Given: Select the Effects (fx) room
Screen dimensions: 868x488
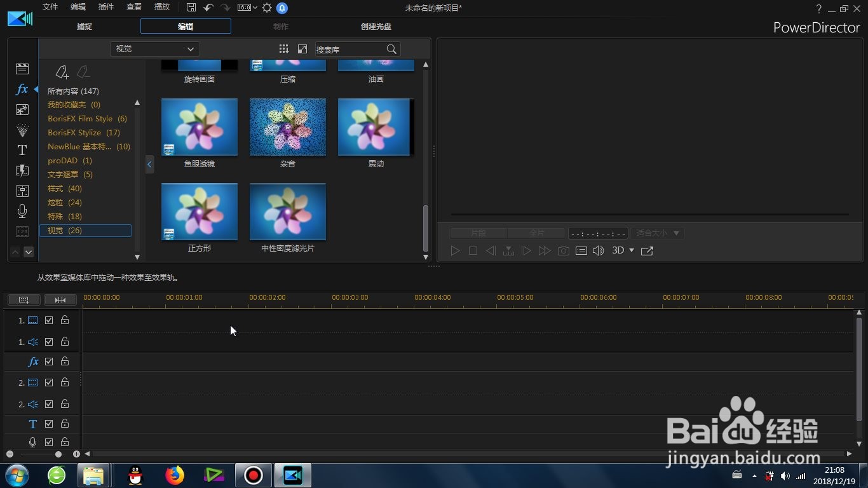Looking at the screenshot, I should click(22, 89).
